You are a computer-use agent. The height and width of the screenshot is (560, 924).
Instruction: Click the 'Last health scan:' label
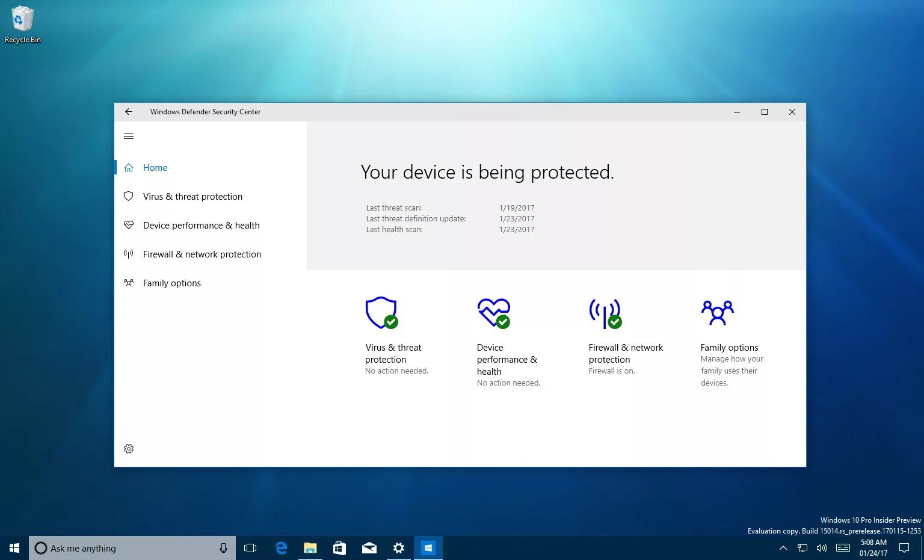click(394, 230)
